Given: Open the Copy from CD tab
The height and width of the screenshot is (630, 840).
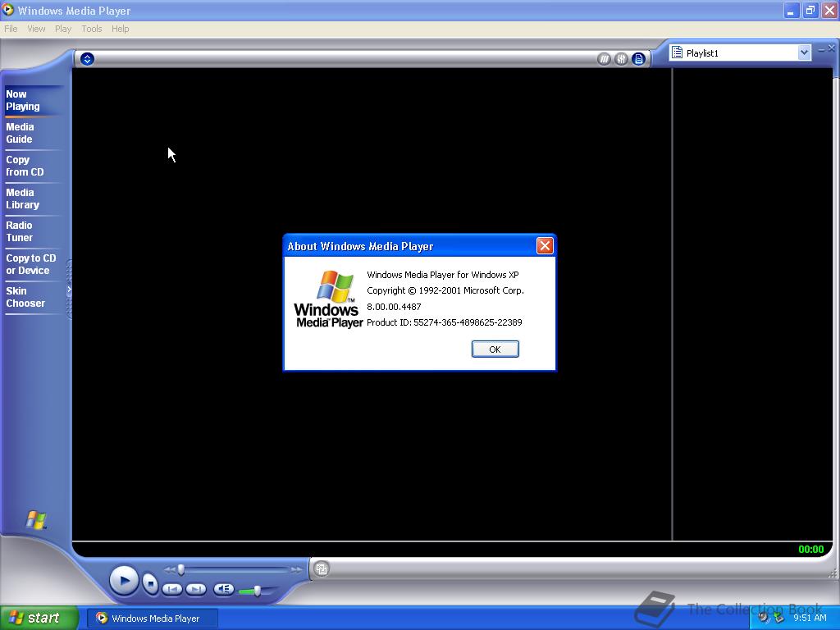Looking at the screenshot, I should (x=25, y=166).
